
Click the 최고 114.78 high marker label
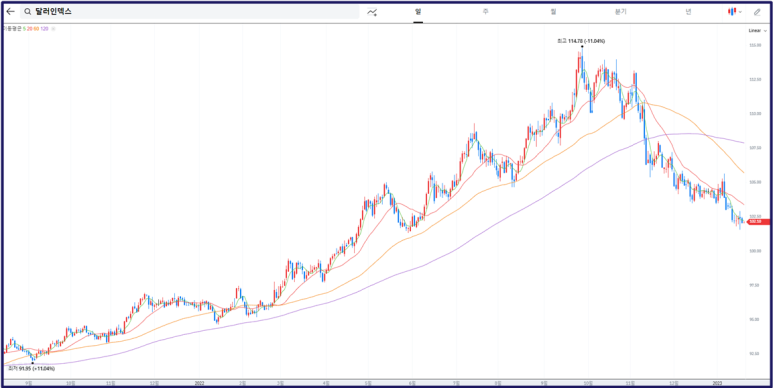(x=581, y=41)
